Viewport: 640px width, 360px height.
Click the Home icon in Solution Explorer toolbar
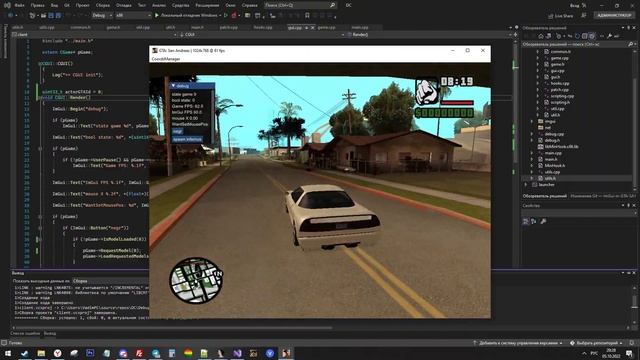[541, 36]
